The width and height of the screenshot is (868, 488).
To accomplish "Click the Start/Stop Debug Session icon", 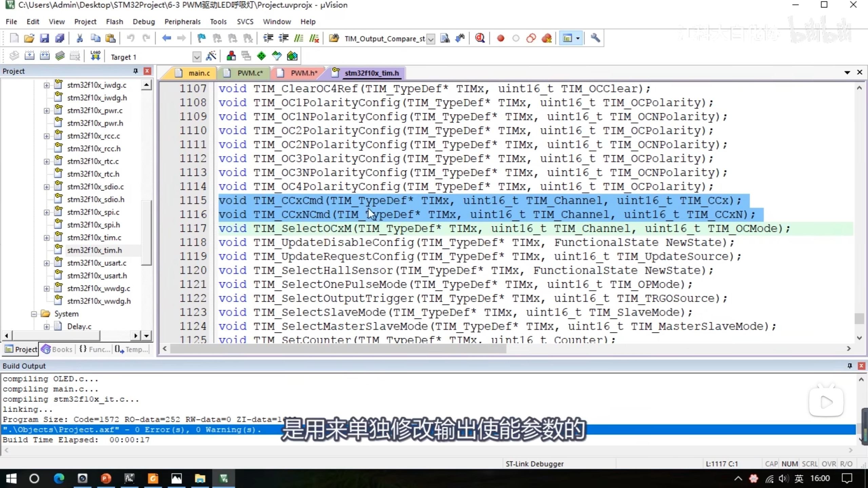I will [480, 38].
